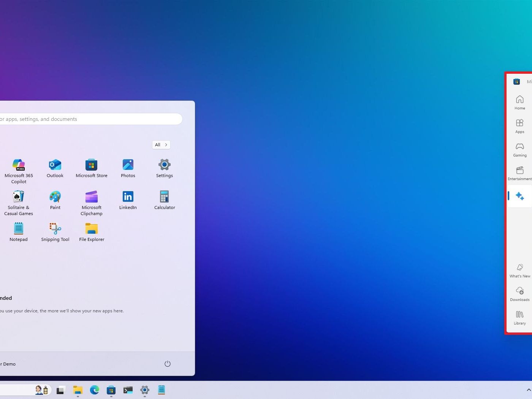Open Downloads in Microsoft Store
This screenshot has width=532, height=399.
(x=519, y=294)
